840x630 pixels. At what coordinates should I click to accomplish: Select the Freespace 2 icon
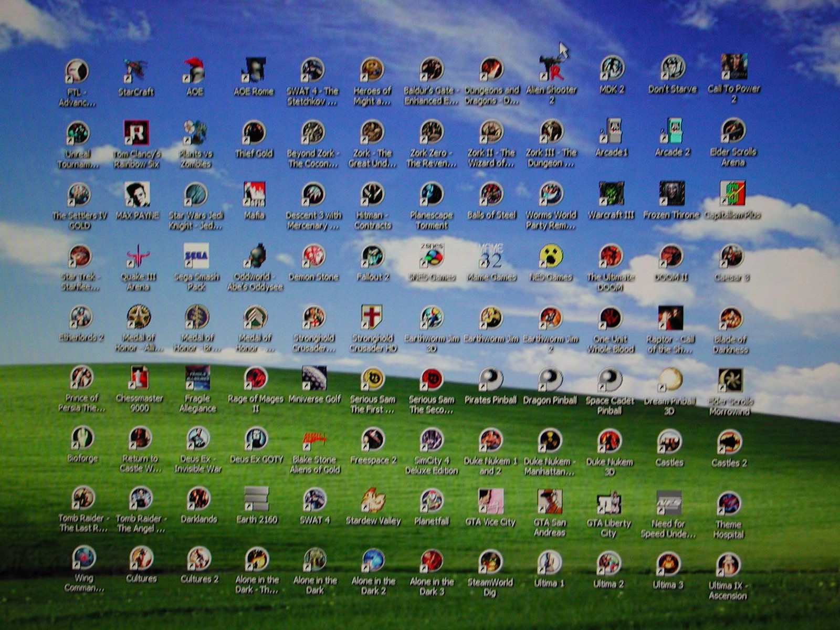[x=373, y=440]
